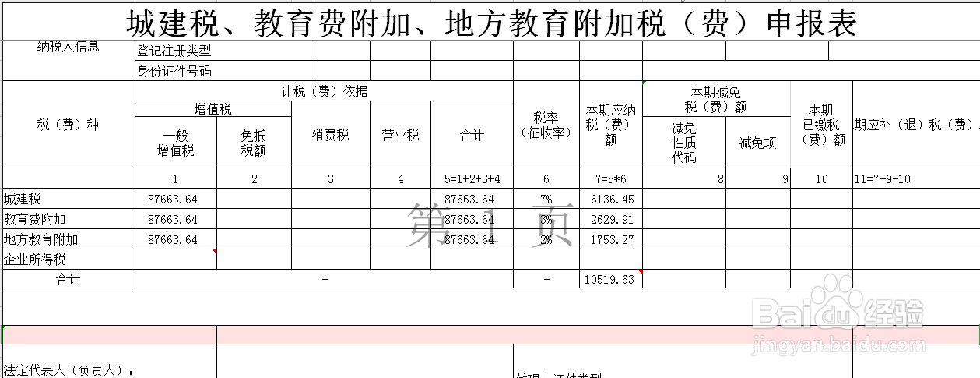This screenshot has height=378, width=980.
Task: Select the column number cell 2
Action: tap(254, 178)
